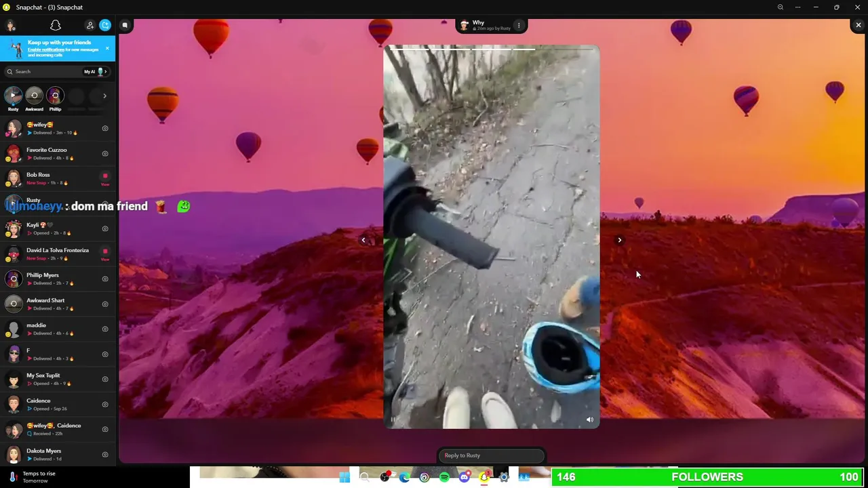Click the story progress bar segments

click(x=492, y=49)
